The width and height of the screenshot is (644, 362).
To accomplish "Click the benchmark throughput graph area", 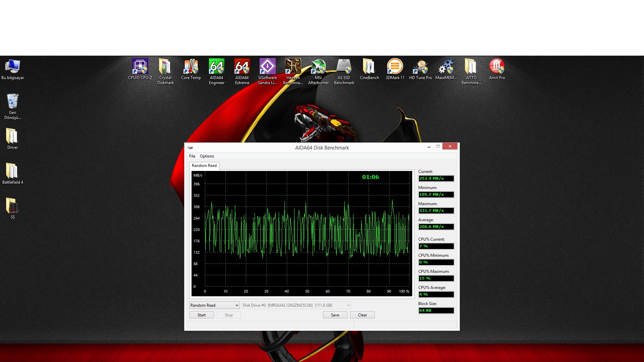I will 302,234.
